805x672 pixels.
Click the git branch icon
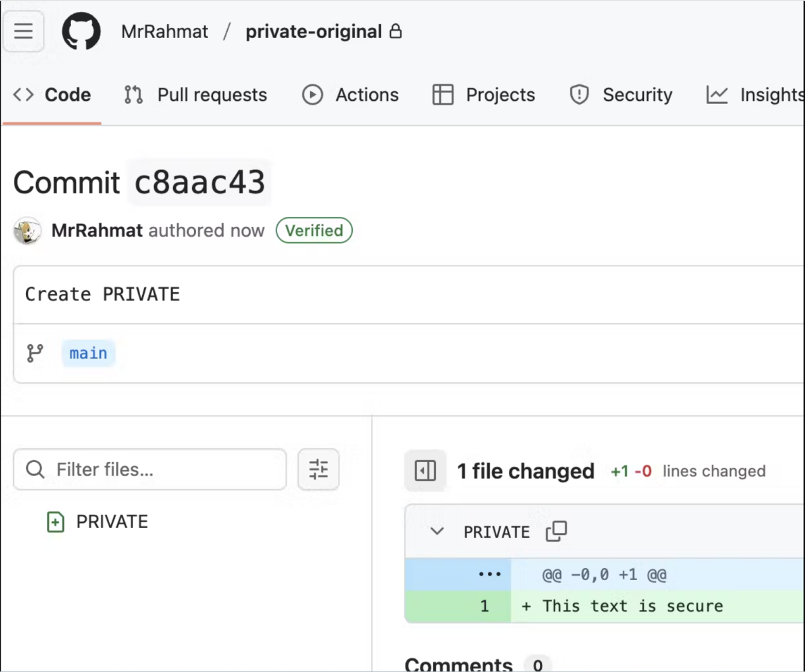[x=35, y=353]
